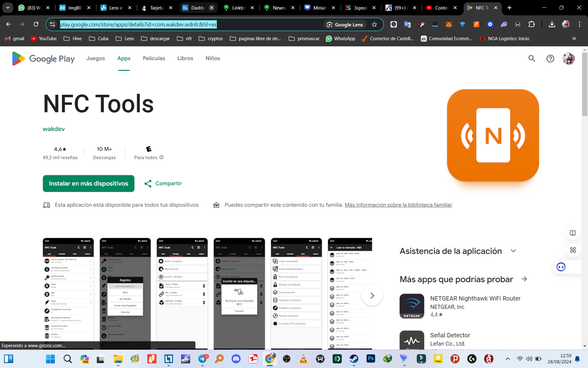Open the taskbar clock and date
The width and height of the screenshot is (588, 368).
pos(560,359)
